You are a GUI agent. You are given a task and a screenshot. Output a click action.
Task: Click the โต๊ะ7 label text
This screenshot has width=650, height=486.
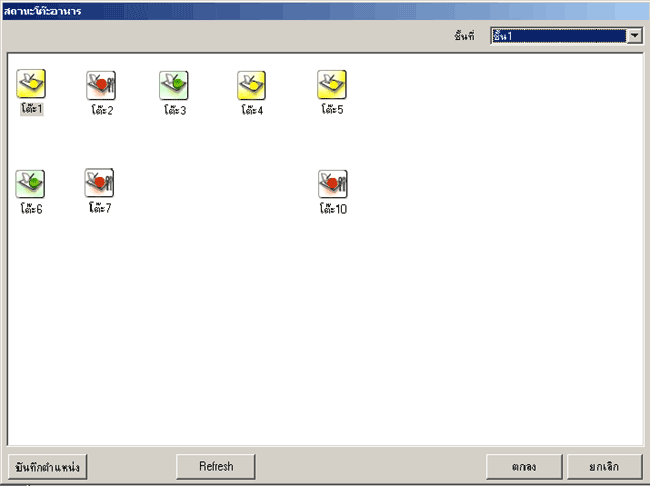click(x=100, y=207)
